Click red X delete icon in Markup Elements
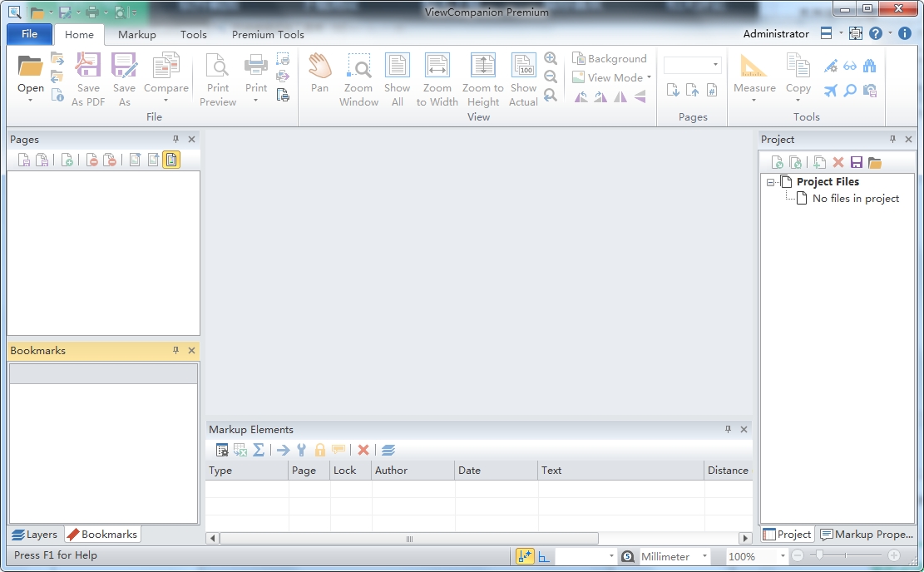The width and height of the screenshot is (924, 572). click(x=363, y=450)
